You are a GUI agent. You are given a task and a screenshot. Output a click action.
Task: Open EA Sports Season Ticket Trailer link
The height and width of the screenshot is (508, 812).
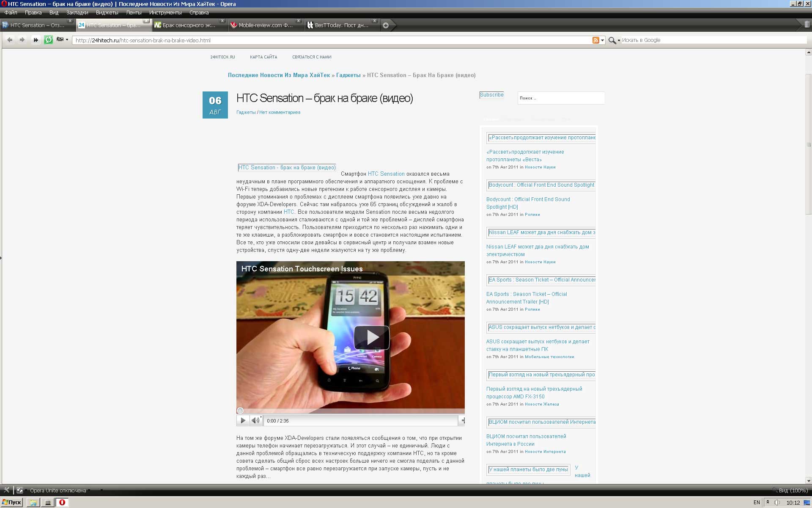pos(527,298)
